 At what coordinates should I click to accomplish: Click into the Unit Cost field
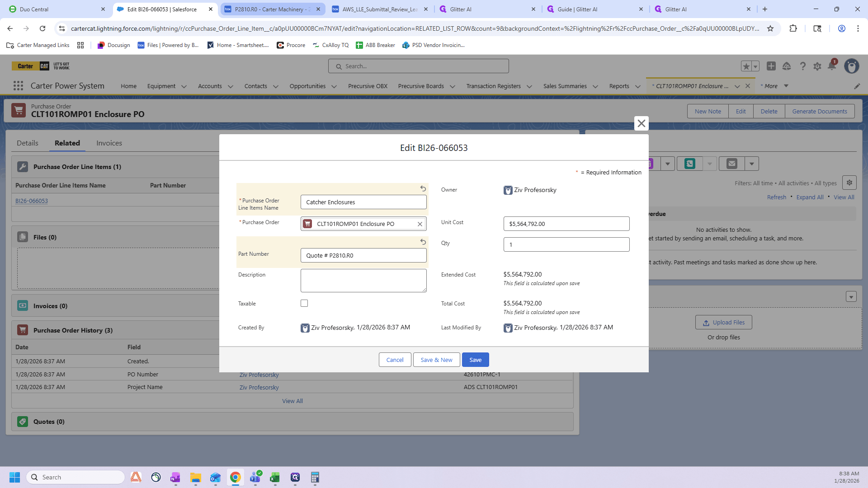(x=566, y=224)
